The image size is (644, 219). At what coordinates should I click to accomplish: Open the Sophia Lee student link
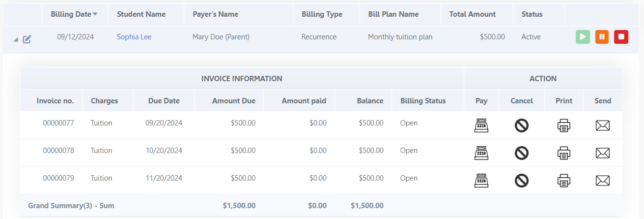[x=134, y=37]
